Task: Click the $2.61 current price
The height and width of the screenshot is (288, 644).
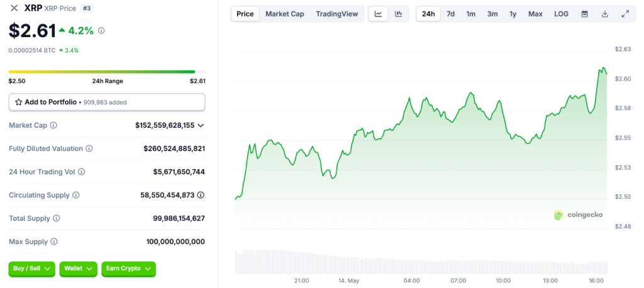Action: (32, 31)
